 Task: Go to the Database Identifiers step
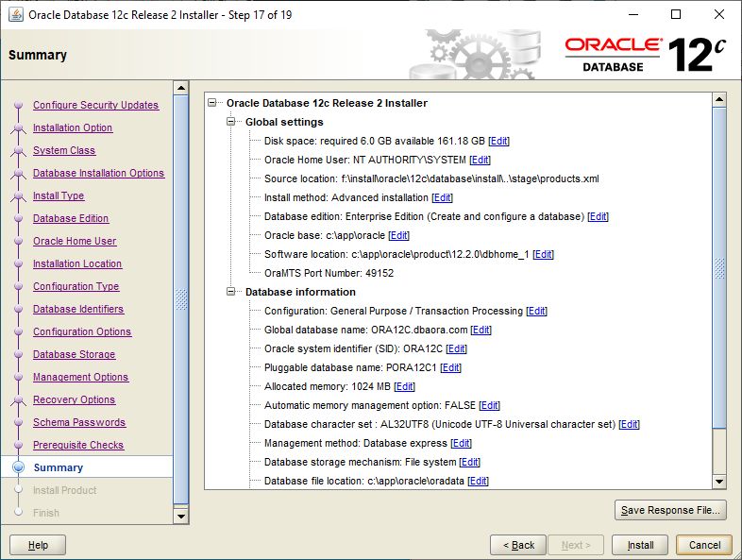[78, 310]
